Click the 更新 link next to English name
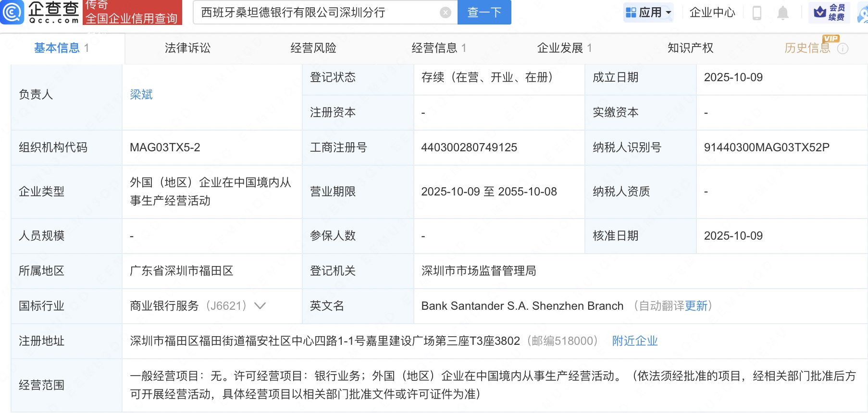 pos(696,306)
